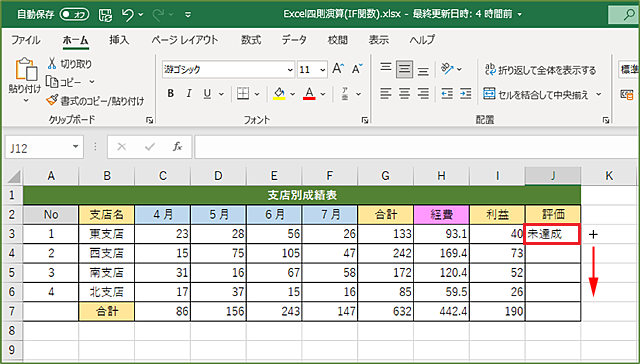Click the search magnifier icon
Viewport: 640px width, 364px height.
tap(629, 15)
